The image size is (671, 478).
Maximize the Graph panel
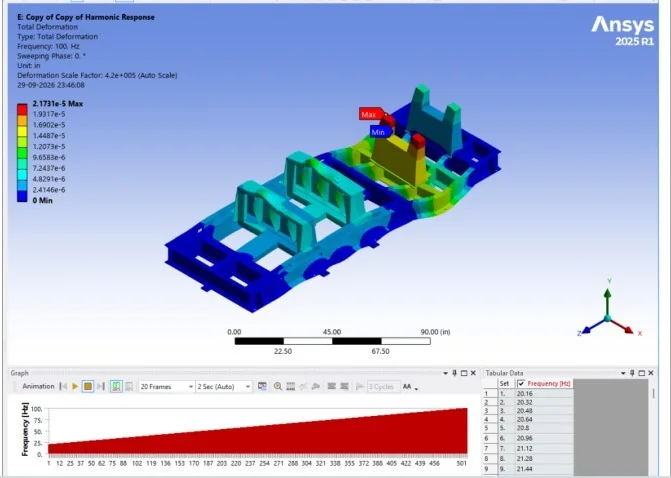tap(464, 373)
